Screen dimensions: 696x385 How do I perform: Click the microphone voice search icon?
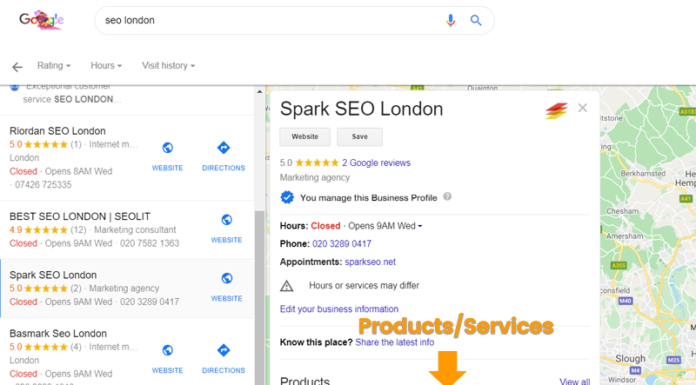point(450,20)
